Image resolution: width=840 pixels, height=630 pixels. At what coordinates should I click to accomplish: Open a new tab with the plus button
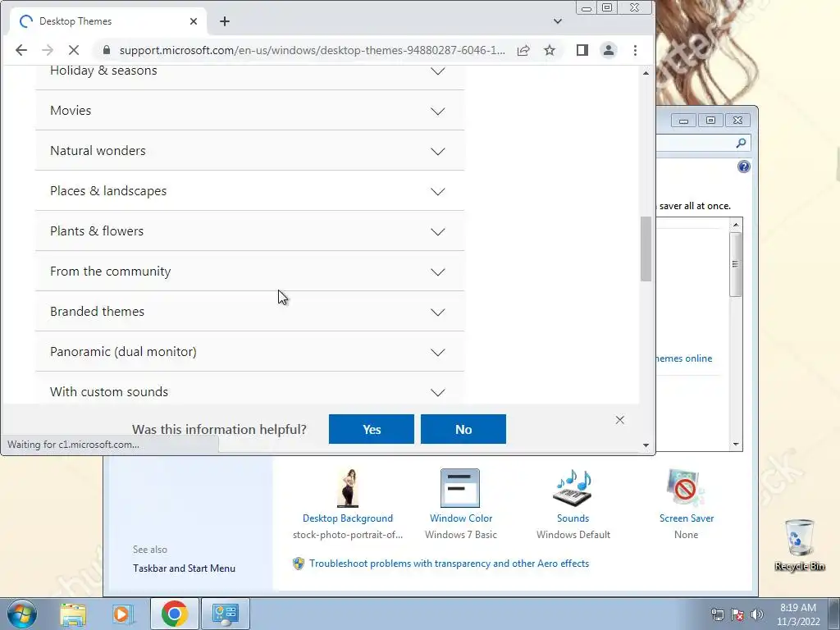pyautogui.click(x=225, y=21)
